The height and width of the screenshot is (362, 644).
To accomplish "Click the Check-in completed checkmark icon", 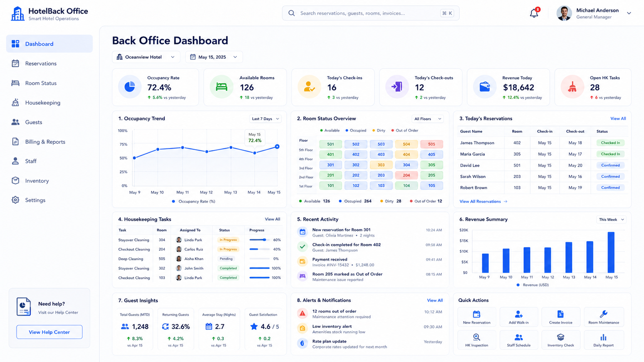I will coord(302,247).
